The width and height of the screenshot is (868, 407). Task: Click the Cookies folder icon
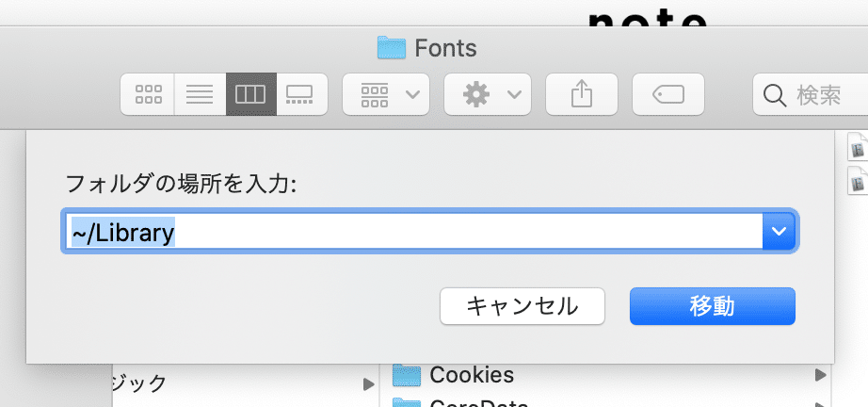[x=408, y=375]
